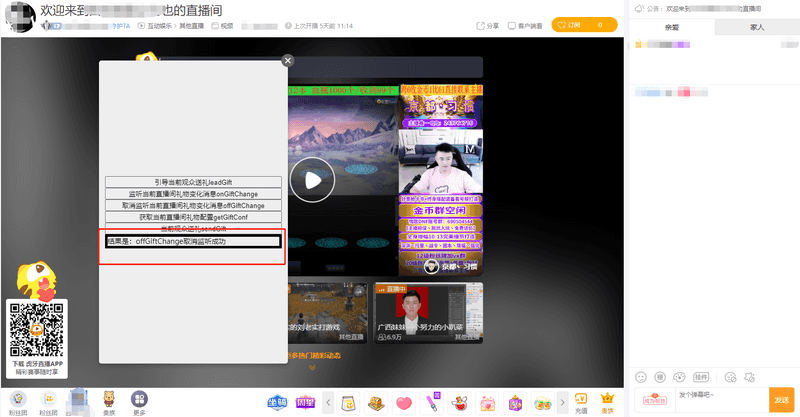Open the 充值 recharge icon
This screenshot has height=417, width=800.
coord(581,403)
